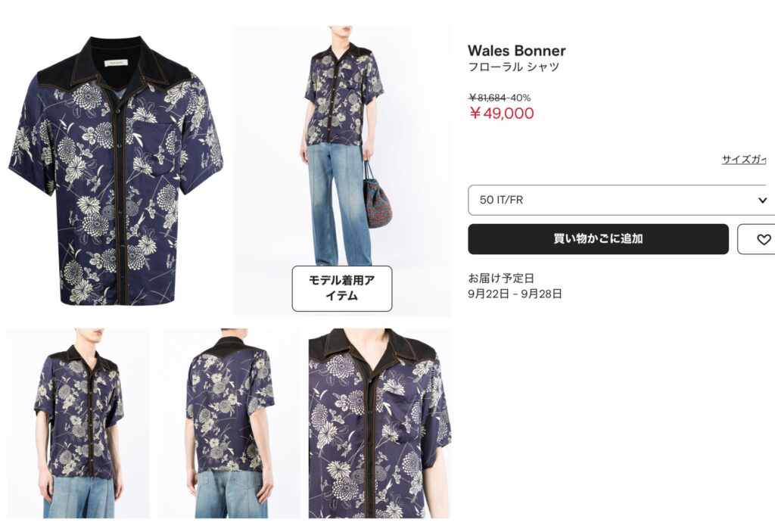Screen dimensions: 775x532
Task: Click the 9月22日 - 9月28日 delivery range
Action: [515, 294]
